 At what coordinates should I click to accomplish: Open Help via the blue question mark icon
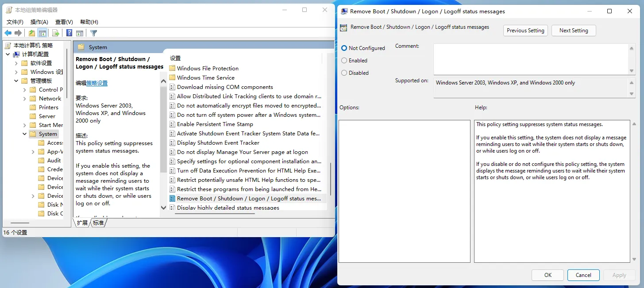(x=69, y=33)
